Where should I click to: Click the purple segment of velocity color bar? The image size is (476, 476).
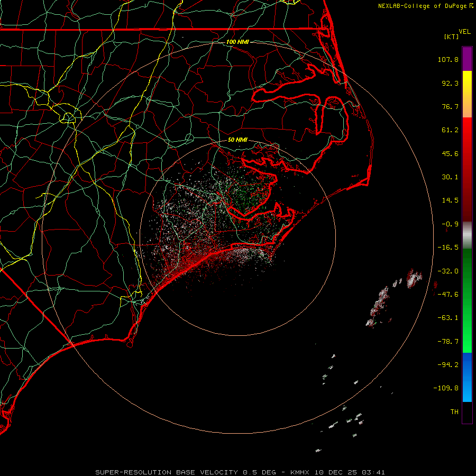tap(467, 59)
